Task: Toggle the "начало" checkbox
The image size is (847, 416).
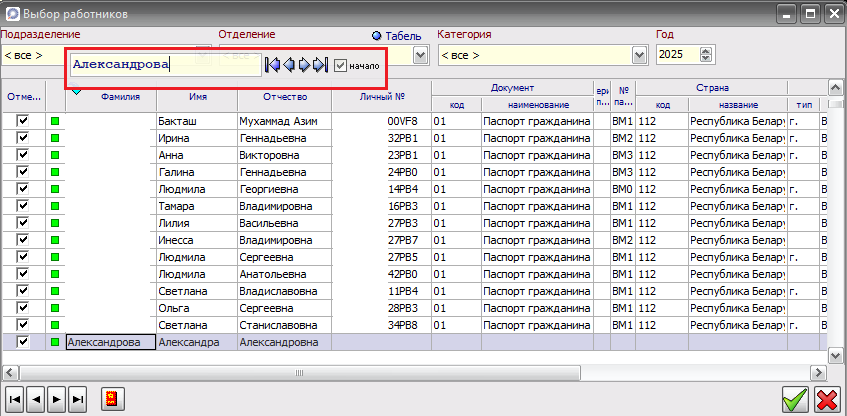Action: (x=341, y=66)
